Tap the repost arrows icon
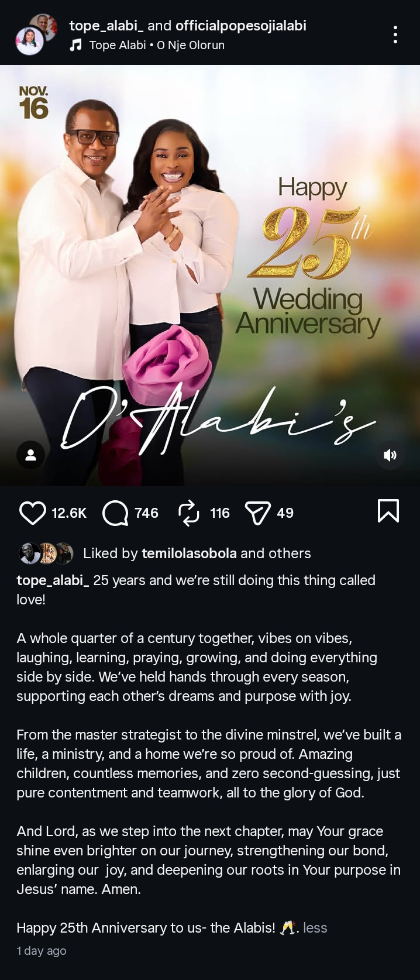 (189, 513)
